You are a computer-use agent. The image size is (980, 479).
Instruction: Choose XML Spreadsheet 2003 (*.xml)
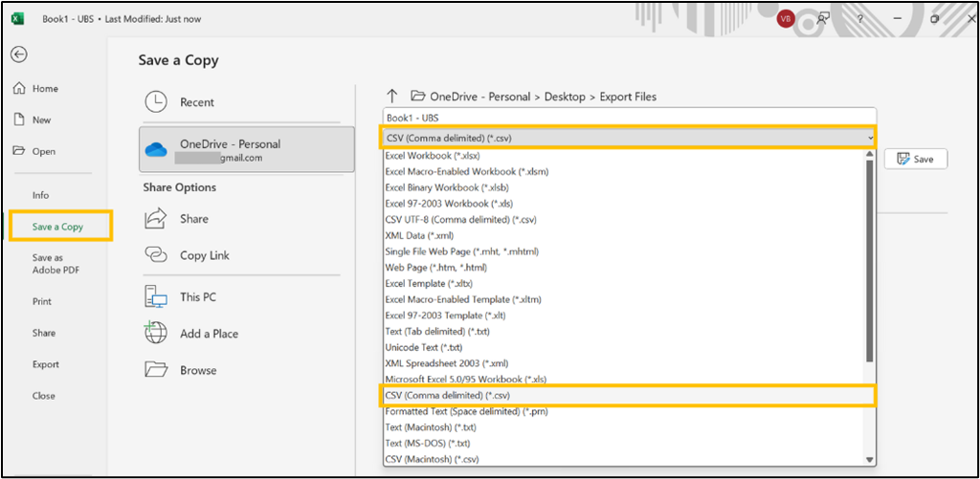(624, 363)
